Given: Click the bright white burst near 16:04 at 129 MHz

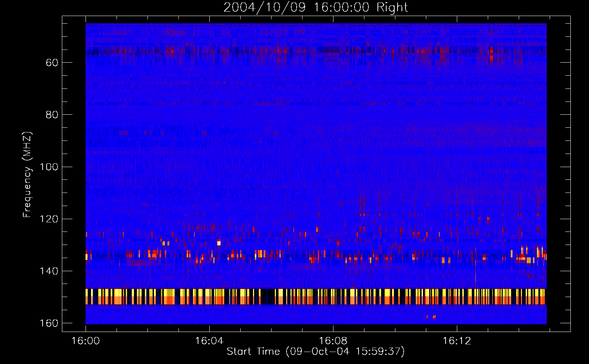Looking at the screenshot, I should (x=219, y=243).
